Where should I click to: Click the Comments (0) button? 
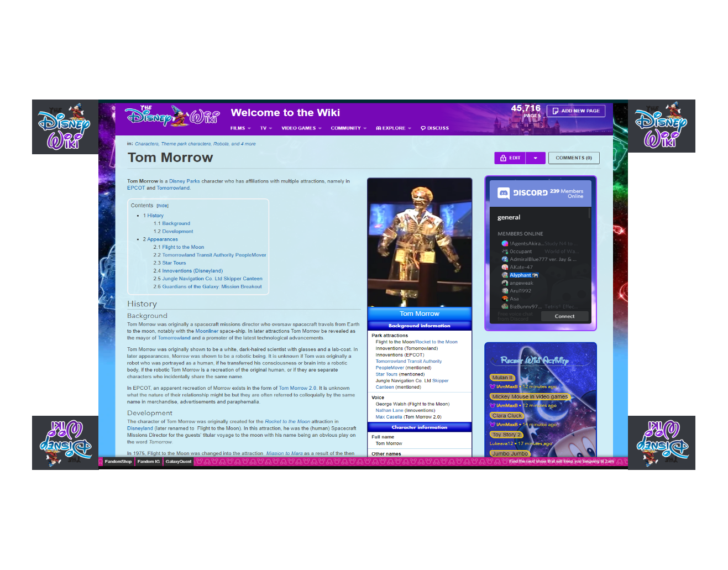click(x=574, y=158)
